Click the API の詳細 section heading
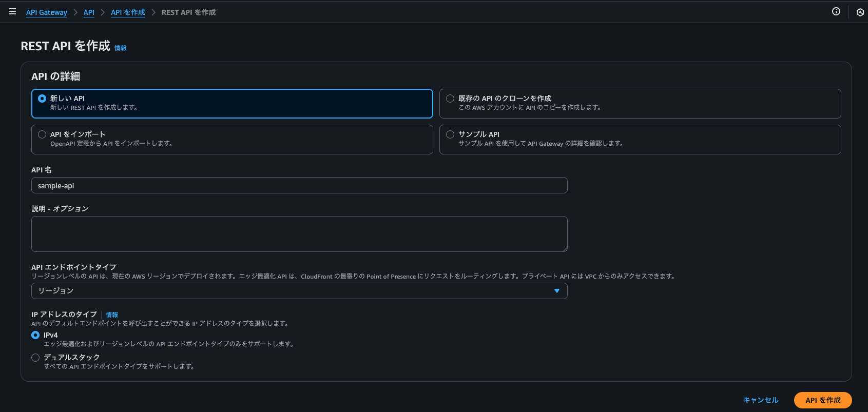The width and height of the screenshot is (868, 412). [x=55, y=76]
